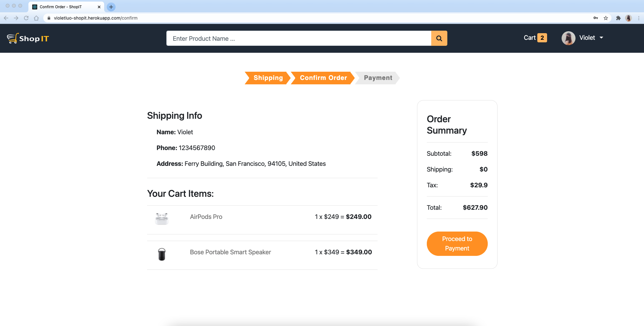This screenshot has width=644, height=326.
Task: Open the Bose Portable Smart Speaker link
Action: (230, 252)
